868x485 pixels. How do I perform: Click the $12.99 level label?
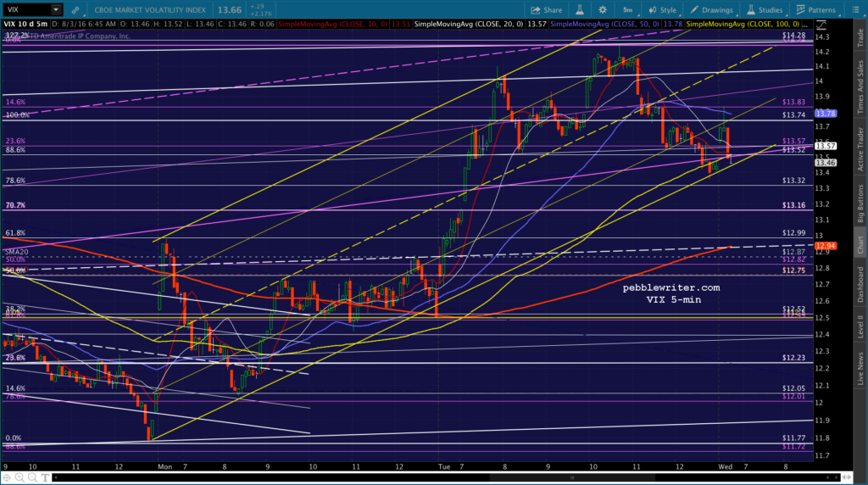pos(793,233)
